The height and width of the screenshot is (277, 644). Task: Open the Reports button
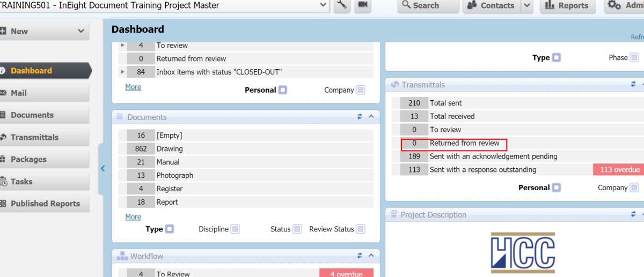tap(567, 5)
